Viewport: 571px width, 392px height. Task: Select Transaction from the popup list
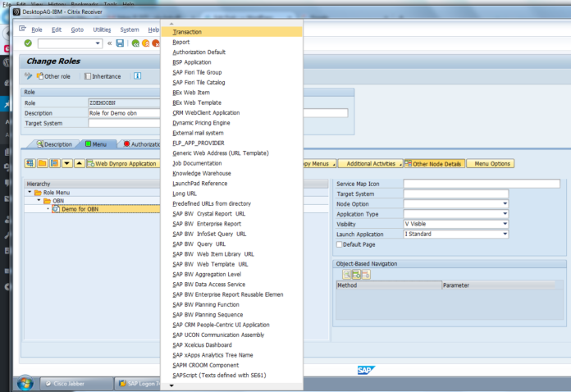click(231, 32)
